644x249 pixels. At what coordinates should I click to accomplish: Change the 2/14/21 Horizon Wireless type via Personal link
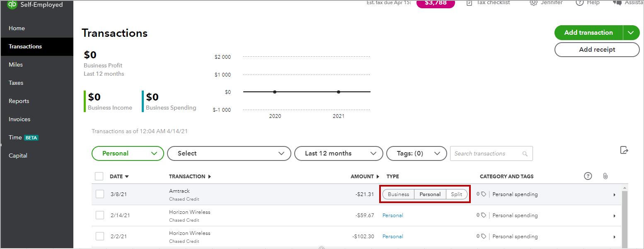pos(392,215)
